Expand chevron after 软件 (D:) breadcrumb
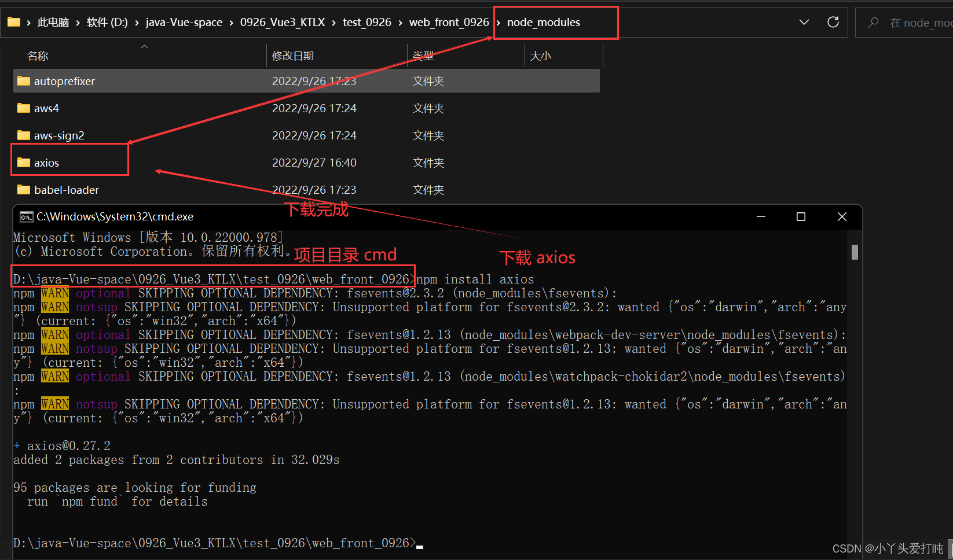This screenshot has height=560, width=953. [x=137, y=23]
